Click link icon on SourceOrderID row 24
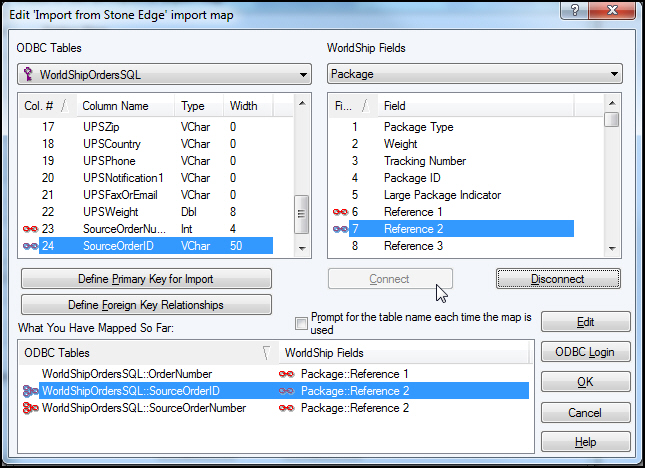The height and width of the screenshot is (468, 645). tap(30, 246)
